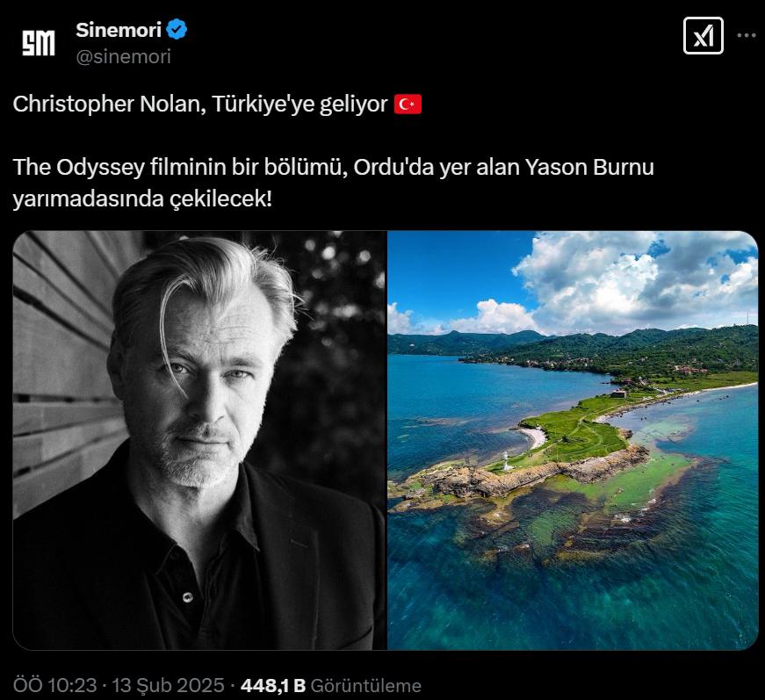Open the Grok explain-this-post icon
Viewport: 765px width, 700px height.
click(x=703, y=36)
